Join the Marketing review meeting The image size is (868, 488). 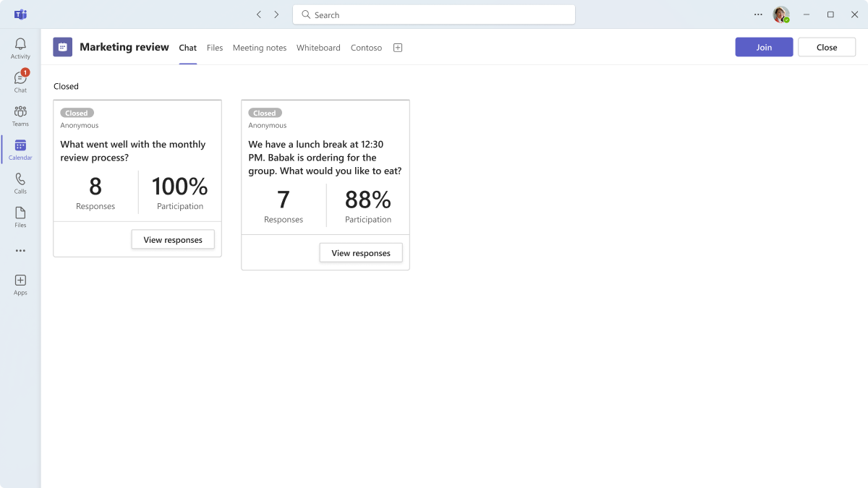(765, 47)
